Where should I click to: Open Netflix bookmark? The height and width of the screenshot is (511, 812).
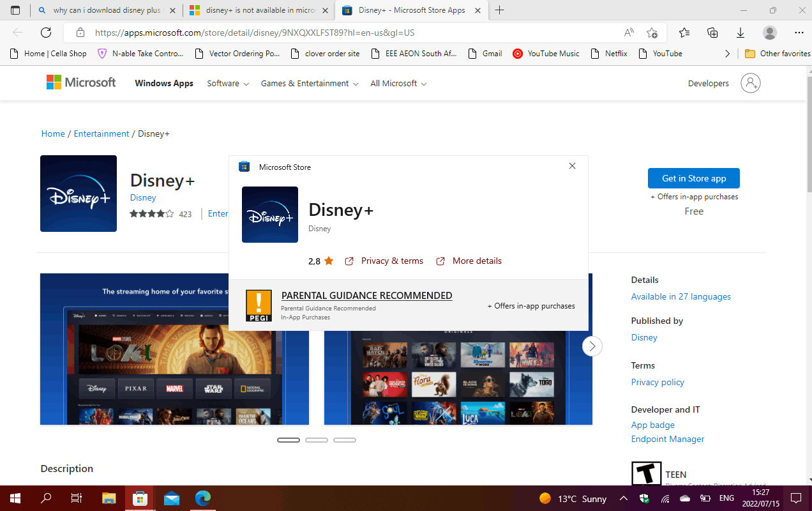click(x=609, y=54)
